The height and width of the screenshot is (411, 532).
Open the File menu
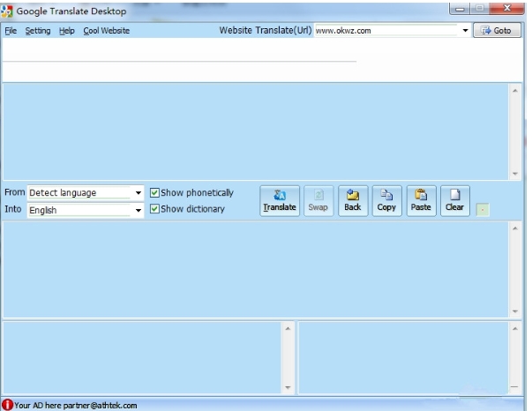[x=11, y=31]
